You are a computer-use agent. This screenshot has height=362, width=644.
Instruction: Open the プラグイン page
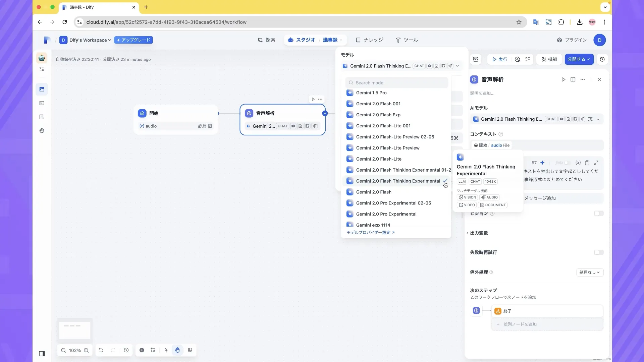572,40
